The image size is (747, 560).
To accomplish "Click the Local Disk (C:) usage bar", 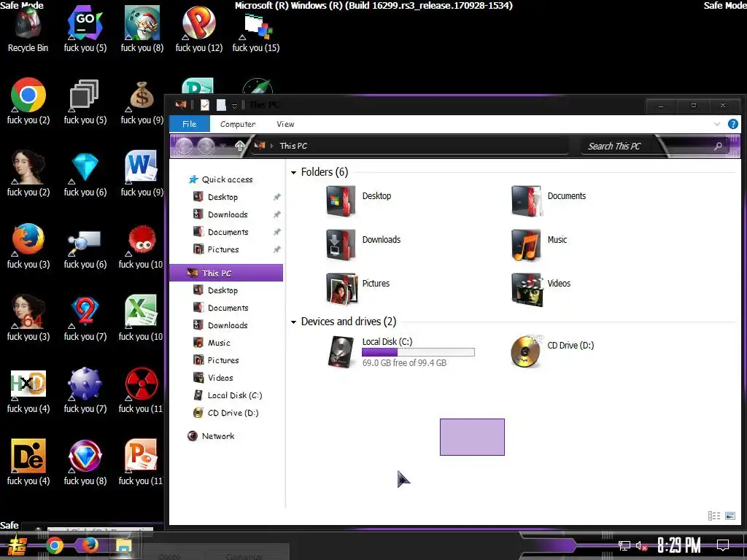I will (418, 352).
